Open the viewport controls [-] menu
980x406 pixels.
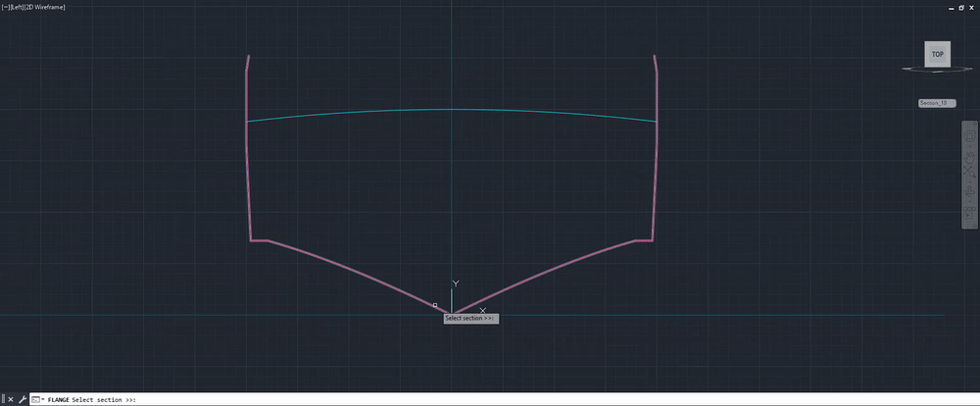[6, 7]
